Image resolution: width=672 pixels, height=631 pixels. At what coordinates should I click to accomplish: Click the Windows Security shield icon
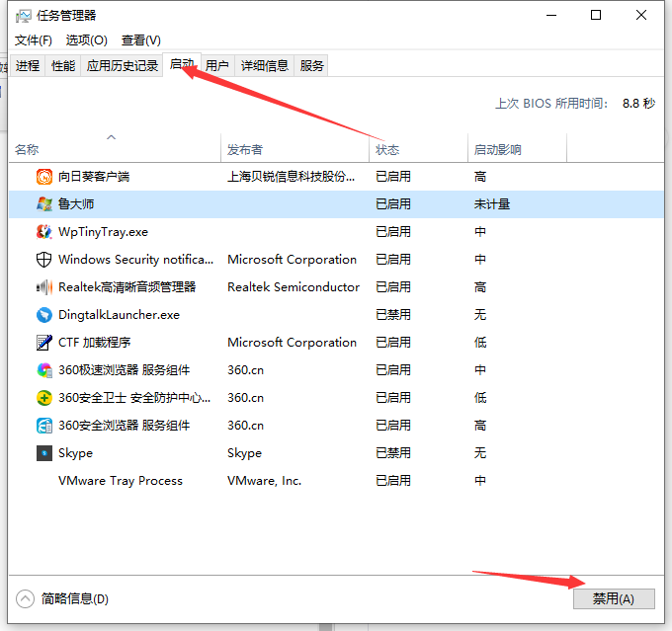(x=44, y=260)
